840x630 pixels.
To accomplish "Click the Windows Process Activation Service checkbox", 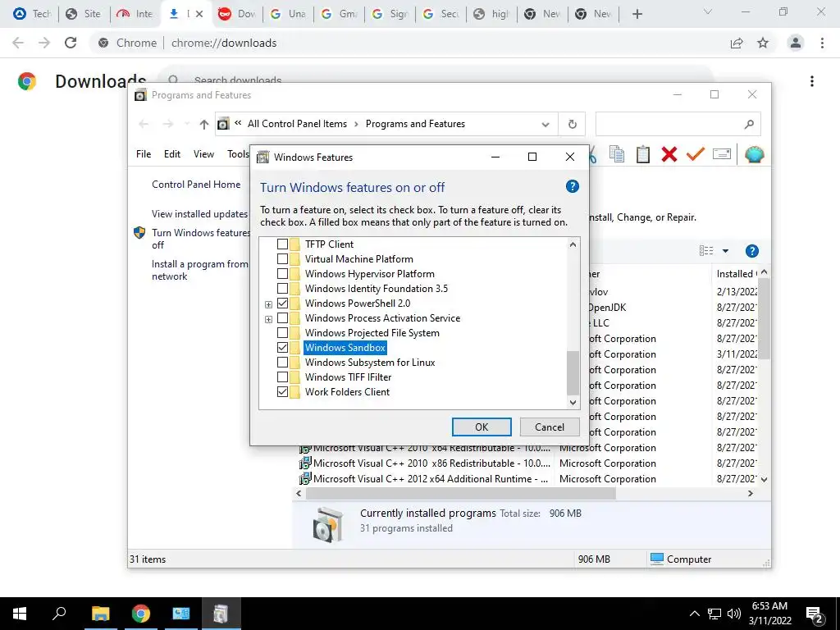I will (282, 318).
